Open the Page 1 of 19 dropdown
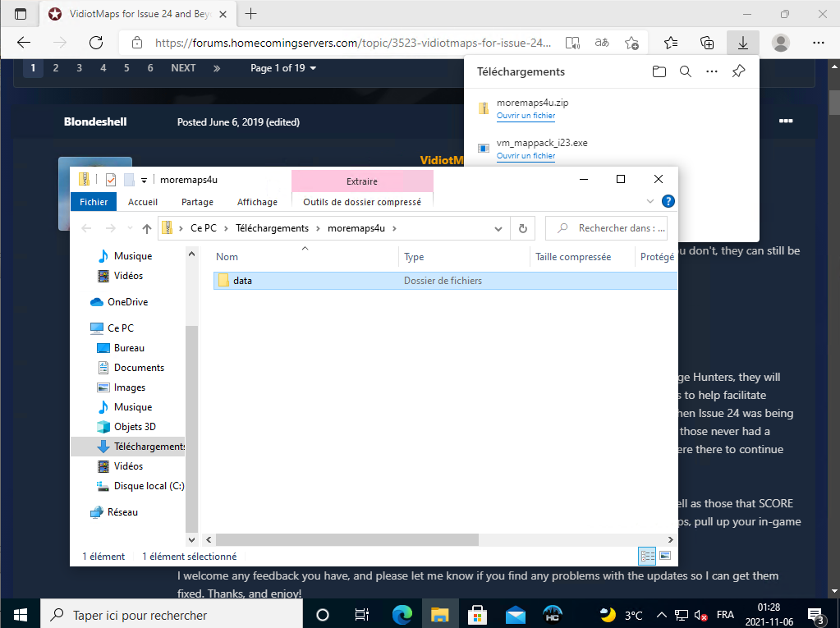 click(283, 68)
